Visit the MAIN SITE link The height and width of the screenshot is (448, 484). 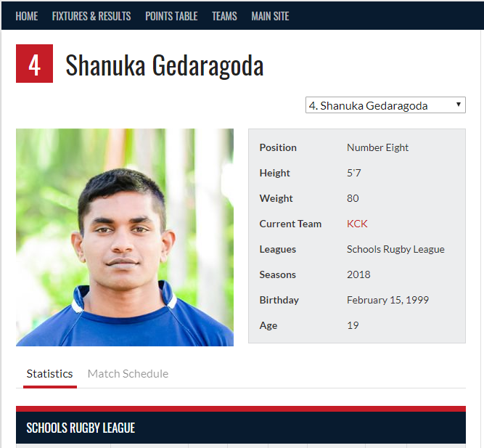tap(270, 16)
